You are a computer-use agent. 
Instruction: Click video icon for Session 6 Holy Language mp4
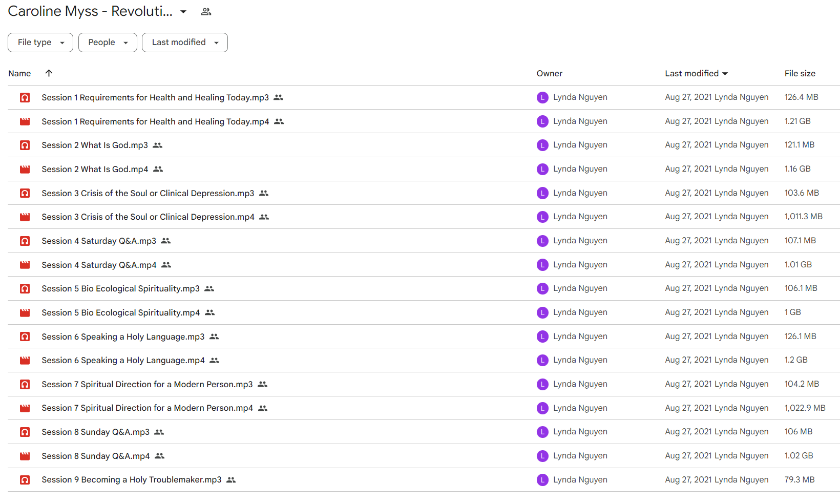pyautogui.click(x=25, y=360)
